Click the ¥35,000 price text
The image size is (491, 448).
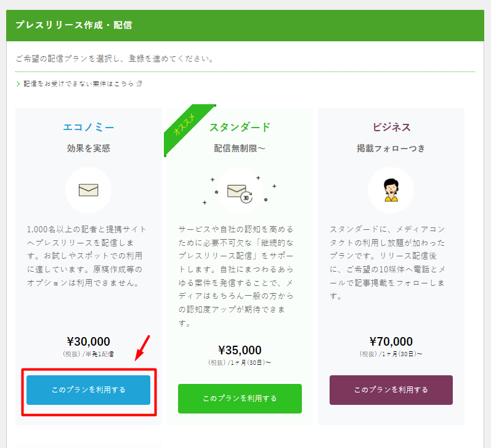(x=240, y=350)
